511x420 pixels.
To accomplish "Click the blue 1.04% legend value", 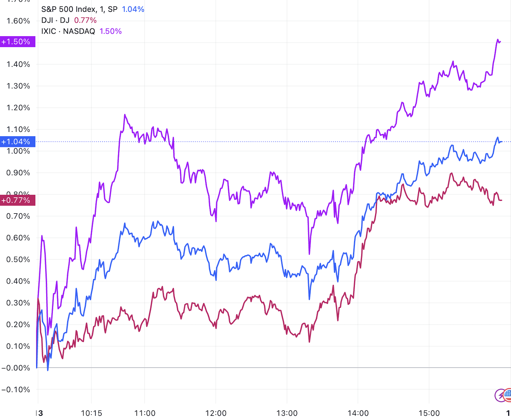I will 133,9.
